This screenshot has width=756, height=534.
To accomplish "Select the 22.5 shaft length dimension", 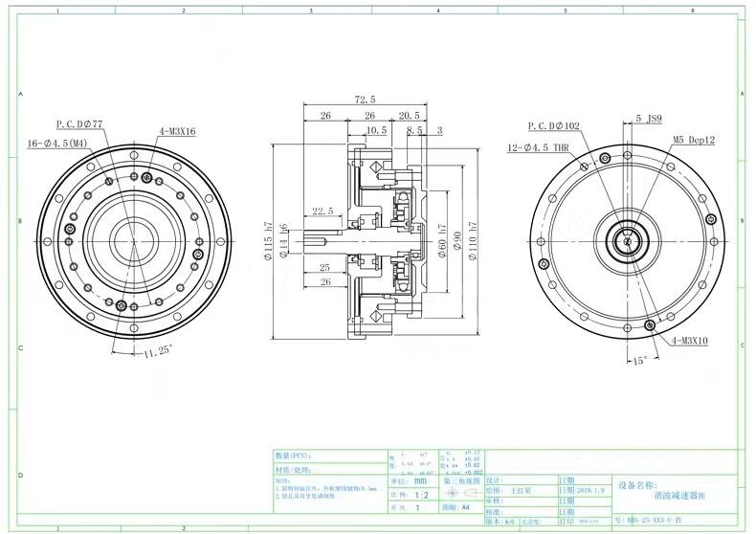I will click(322, 211).
